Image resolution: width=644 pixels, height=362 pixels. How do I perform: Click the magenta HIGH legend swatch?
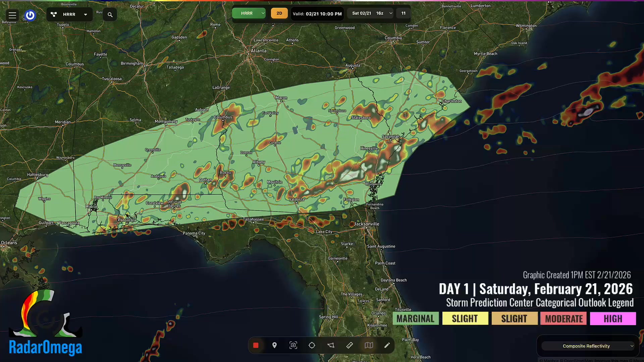pos(613,318)
